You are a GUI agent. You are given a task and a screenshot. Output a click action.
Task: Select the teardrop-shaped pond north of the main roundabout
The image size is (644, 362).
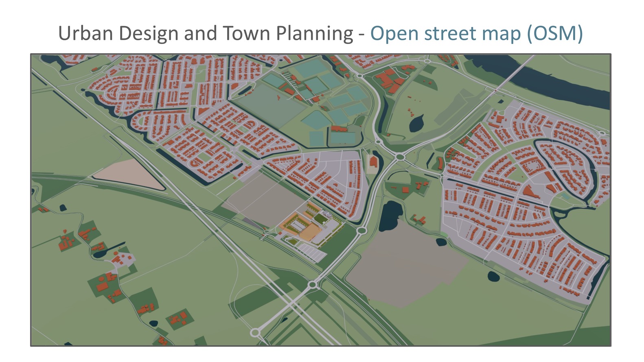coord(416,122)
